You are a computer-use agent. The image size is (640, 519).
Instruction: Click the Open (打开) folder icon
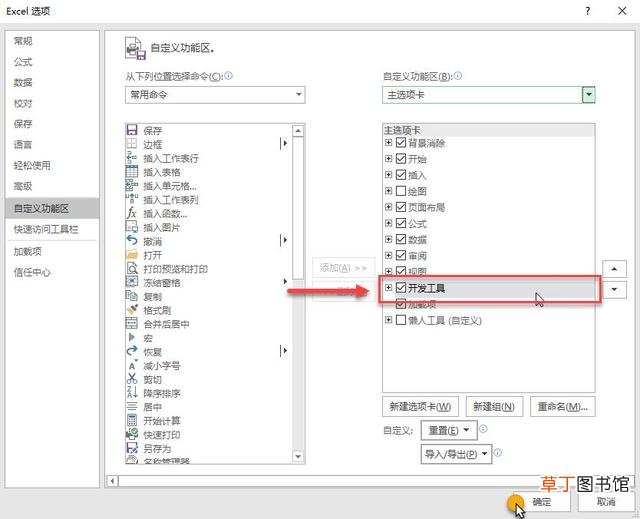(x=132, y=255)
